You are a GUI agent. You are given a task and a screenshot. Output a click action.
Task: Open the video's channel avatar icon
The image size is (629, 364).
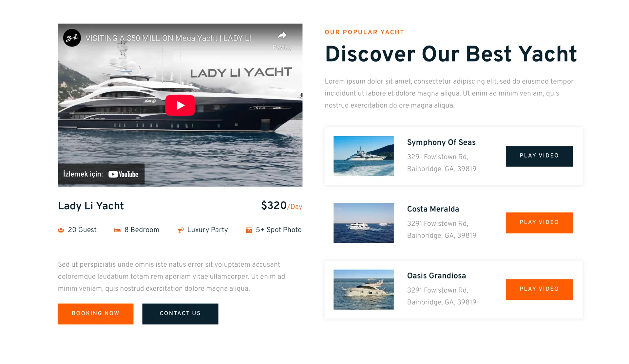72,38
